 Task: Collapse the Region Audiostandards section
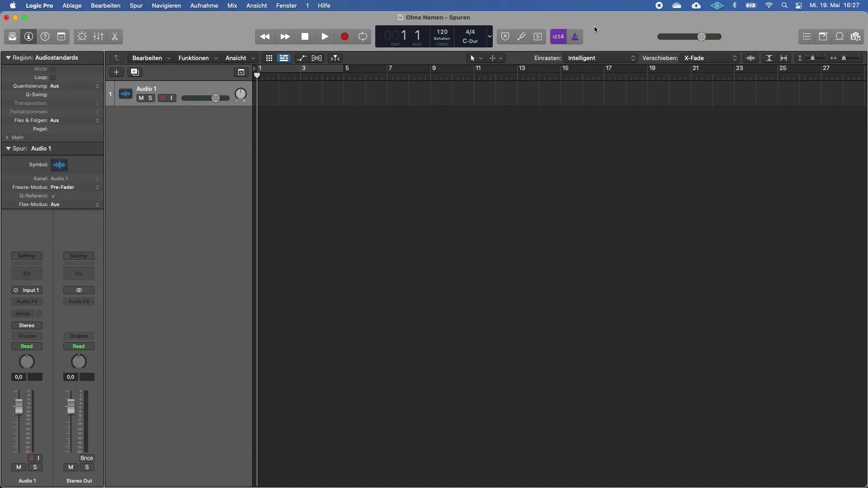(8, 58)
